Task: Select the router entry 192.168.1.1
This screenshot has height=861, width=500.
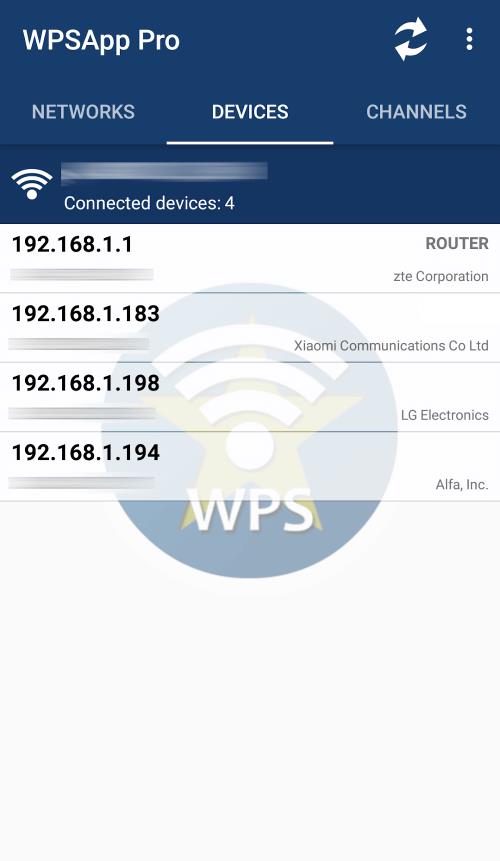Action: coord(250,258)
